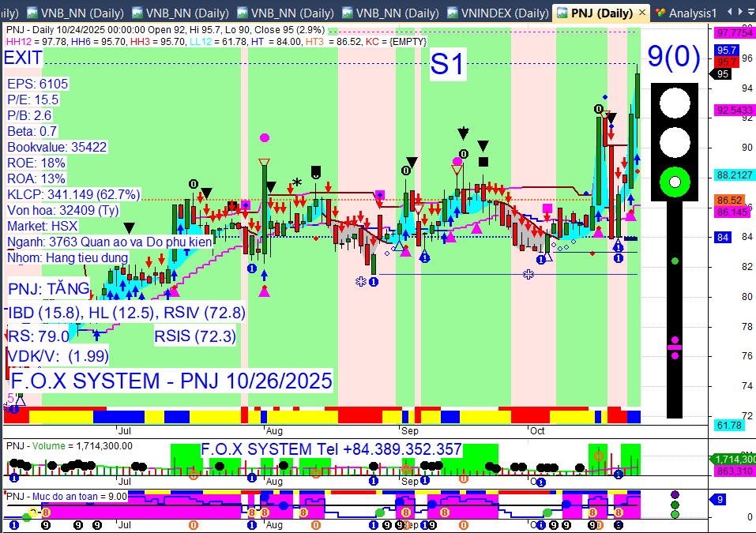Image resolution: width=756 pixels, height=533 pixels.
Task: Click the black 95 last price marker
Action: [720, 74]
